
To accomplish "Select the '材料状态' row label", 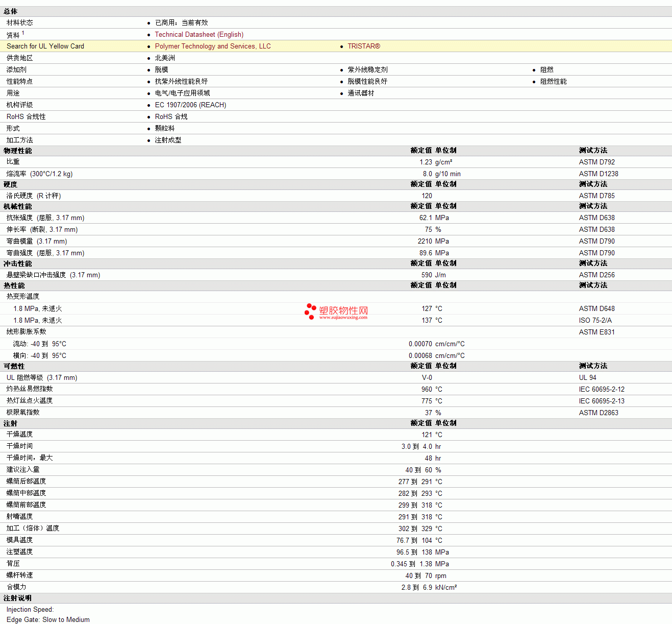I will [19, 22].
